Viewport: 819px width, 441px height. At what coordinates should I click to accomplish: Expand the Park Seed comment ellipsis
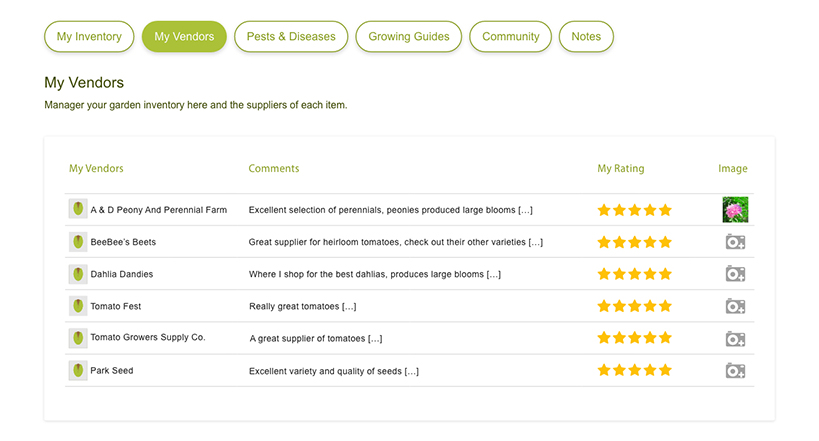(x=412, y=372)
